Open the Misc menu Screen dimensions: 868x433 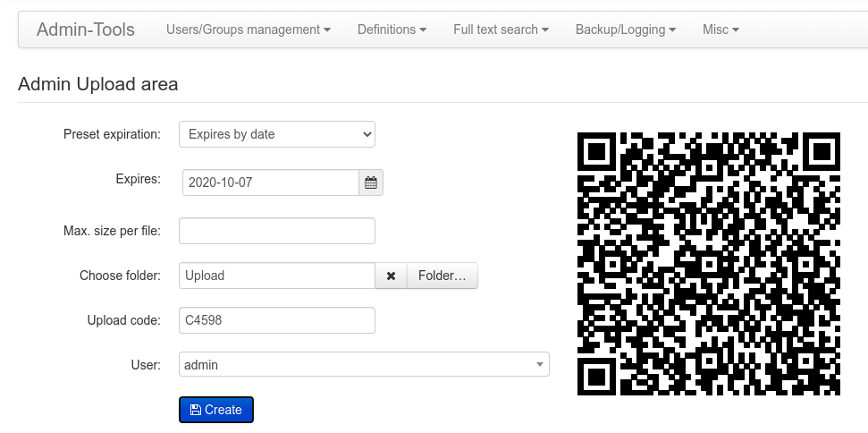pos(721,30)
